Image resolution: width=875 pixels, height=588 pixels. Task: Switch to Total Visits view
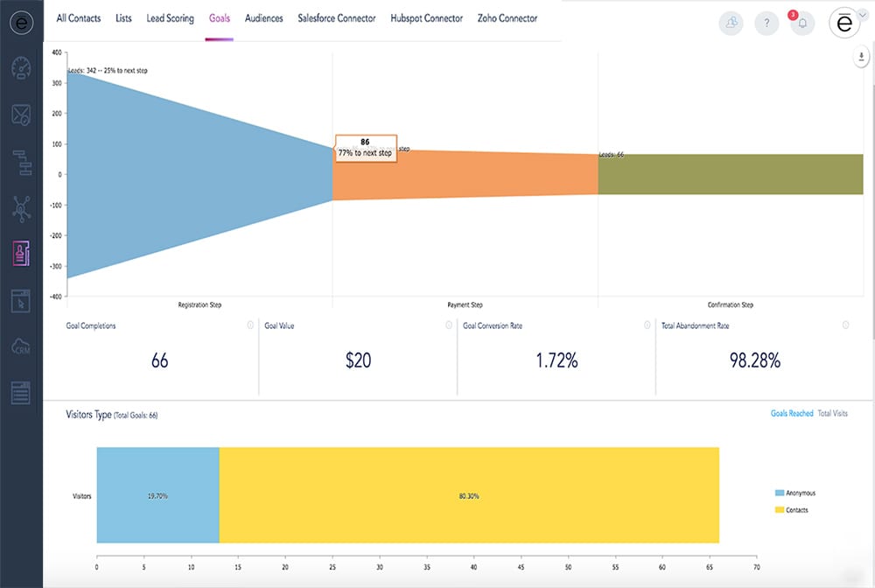tap(832, 413)
